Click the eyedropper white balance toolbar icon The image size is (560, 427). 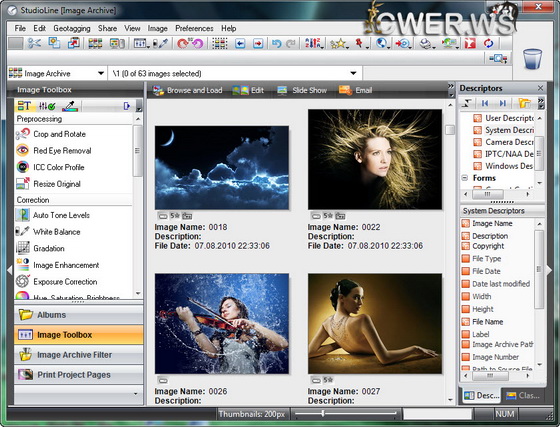[x=160, y=44]
